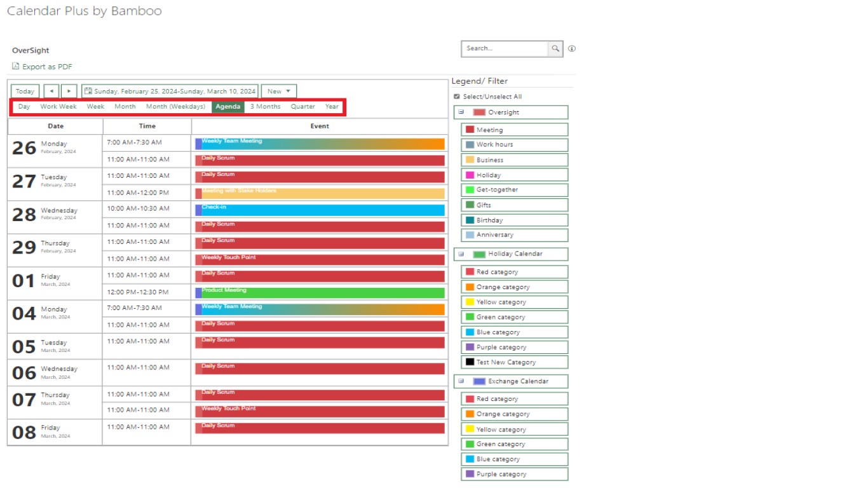Open the info icon beside search
The image size is (868, 488).
(572, 48)
